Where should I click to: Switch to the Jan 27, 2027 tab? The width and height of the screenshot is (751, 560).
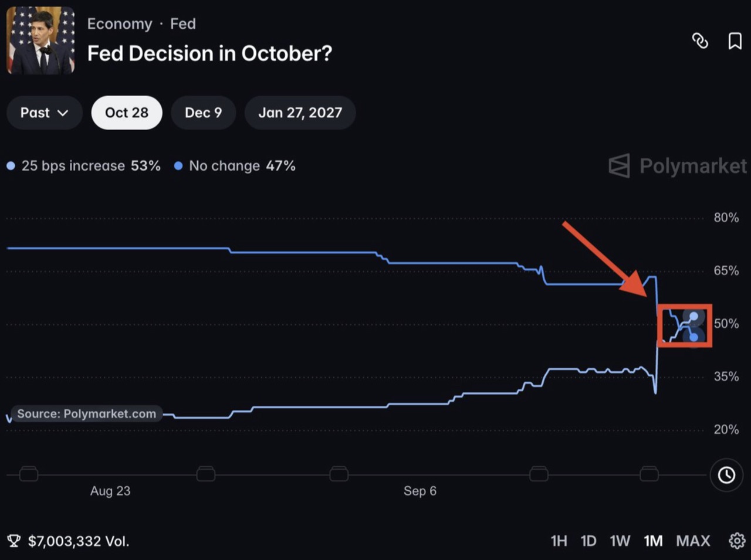click(x=300, y=113)
